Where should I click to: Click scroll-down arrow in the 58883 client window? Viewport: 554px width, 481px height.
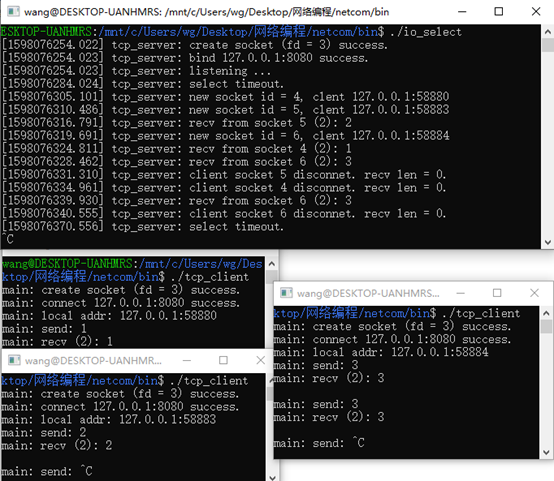pos(272,477)
